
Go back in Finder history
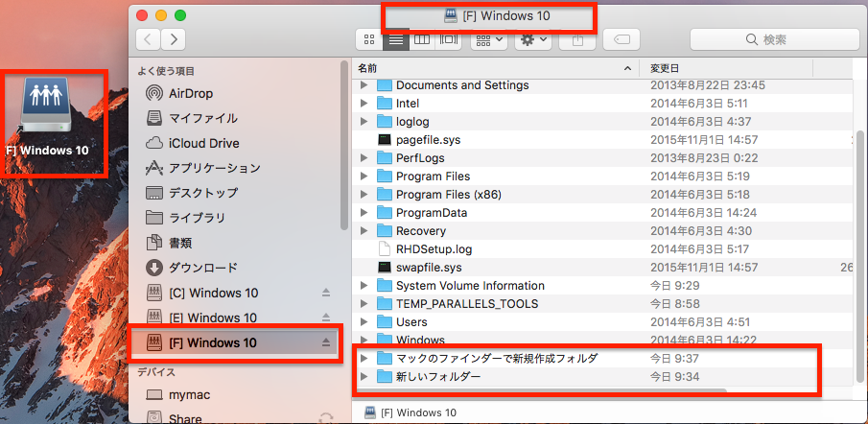pyautogui.click(x=149, y=39)
